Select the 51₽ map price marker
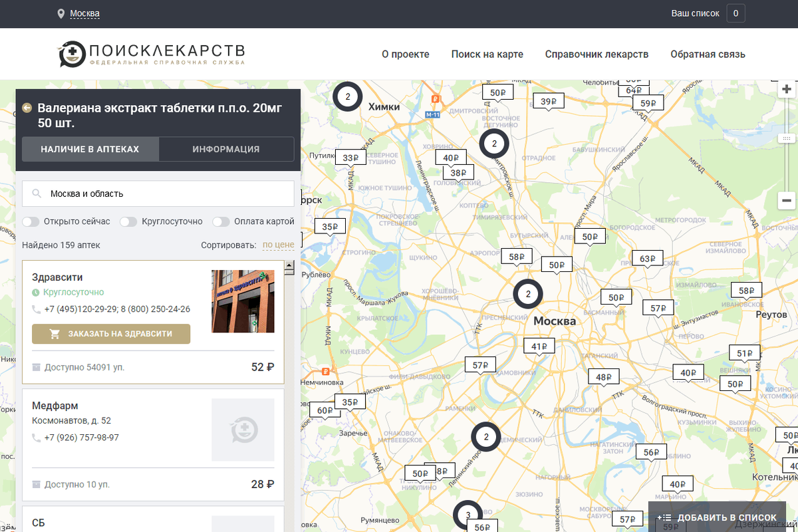The height and width of the screenshot is (532, 798). tap(745, 354)
